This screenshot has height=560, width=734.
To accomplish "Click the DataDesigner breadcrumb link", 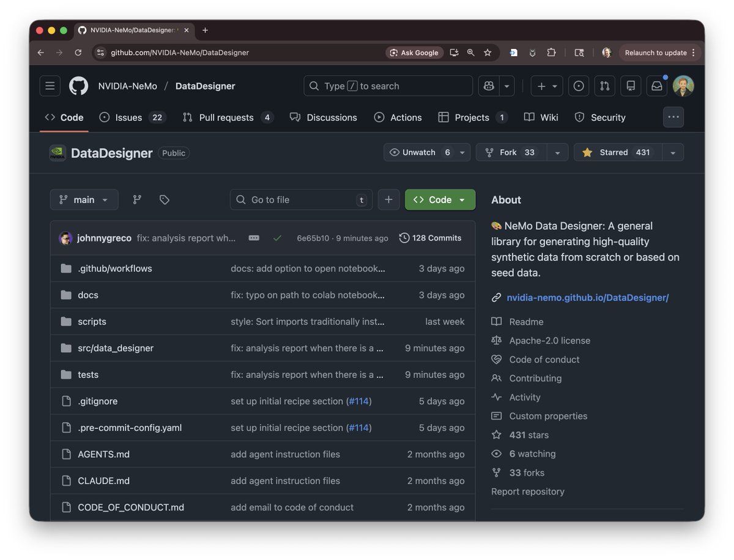I will pyautogui.click(x=205, y=86).
